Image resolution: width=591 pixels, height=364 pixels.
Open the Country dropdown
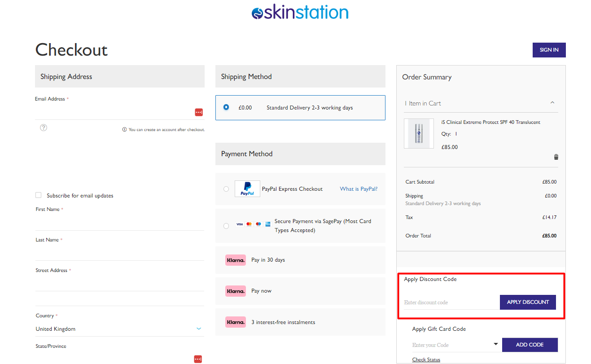(x=119, y=329)
